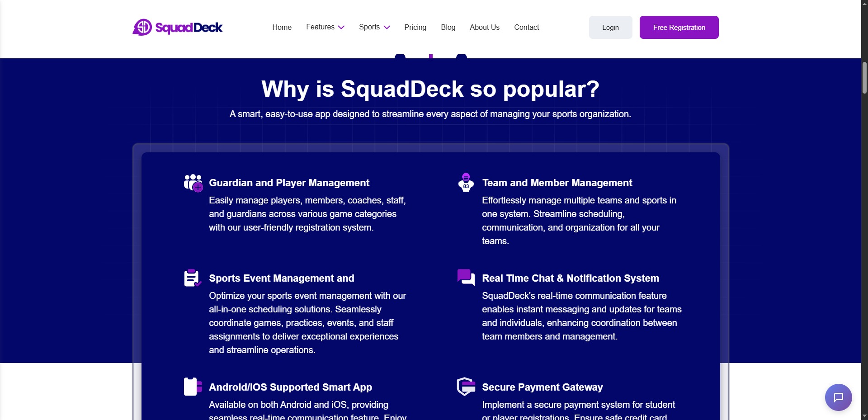This screenshot has height=420, width=868.
Task: Click the Team and Member Management jersey icon
Action: tap(466, 183)
